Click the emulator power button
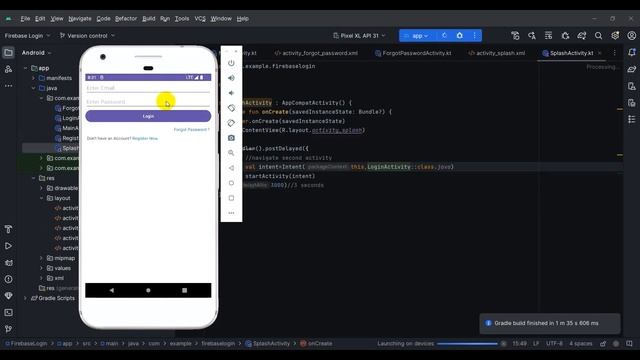640x360 pixels. click(x=231, y=63)
